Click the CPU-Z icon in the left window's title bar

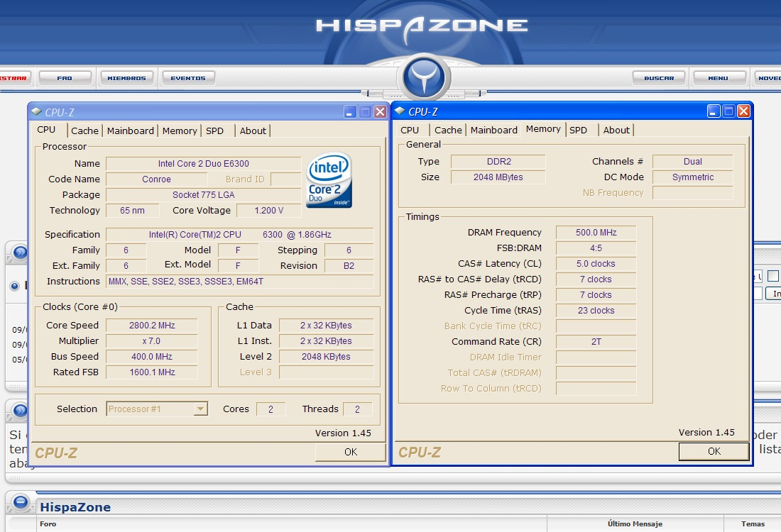click(x=36, y=111)
